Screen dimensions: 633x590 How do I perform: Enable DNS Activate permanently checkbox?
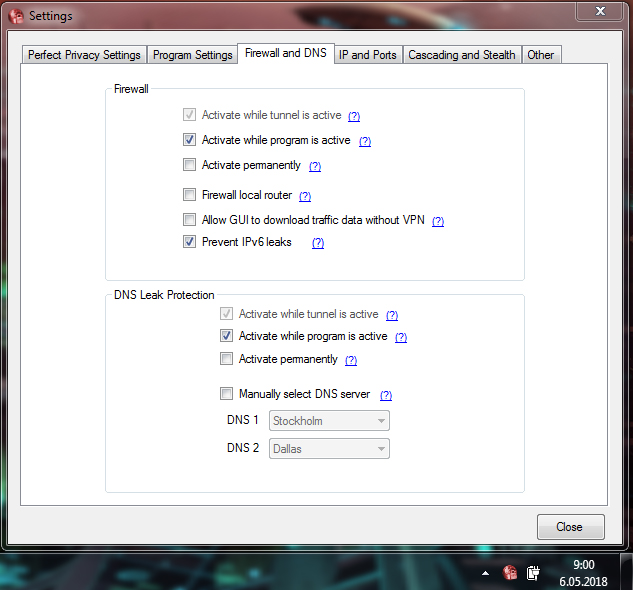click(226, 359)
